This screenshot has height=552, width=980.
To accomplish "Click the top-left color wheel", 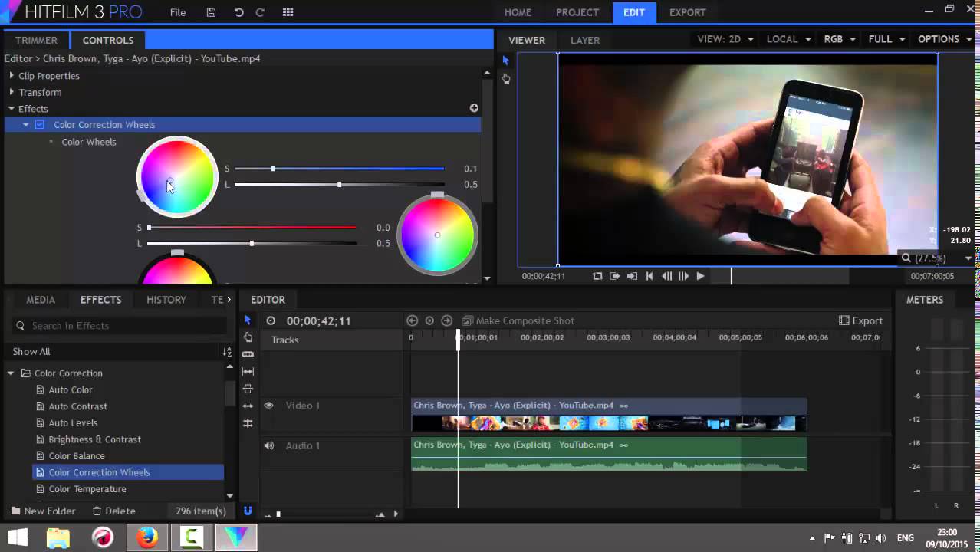I will tap(177, 177).
